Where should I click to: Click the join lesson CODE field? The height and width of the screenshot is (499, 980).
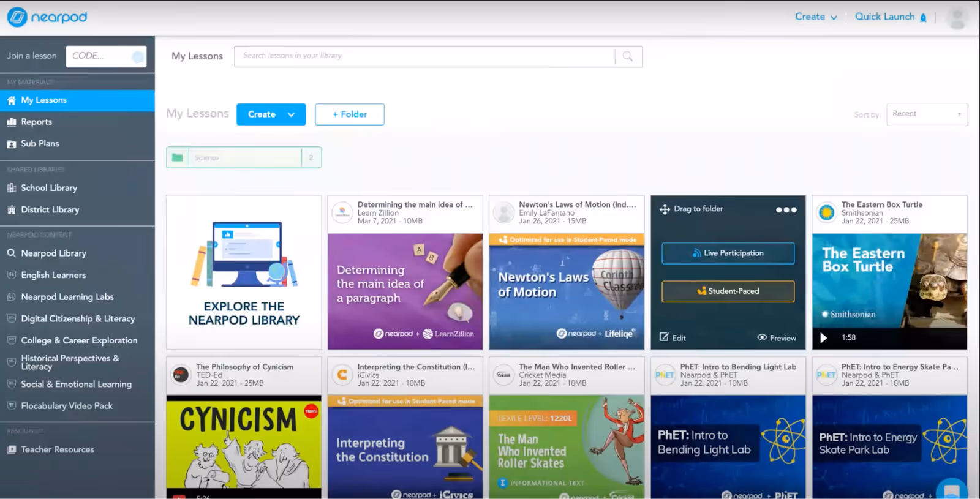[106, 56]
